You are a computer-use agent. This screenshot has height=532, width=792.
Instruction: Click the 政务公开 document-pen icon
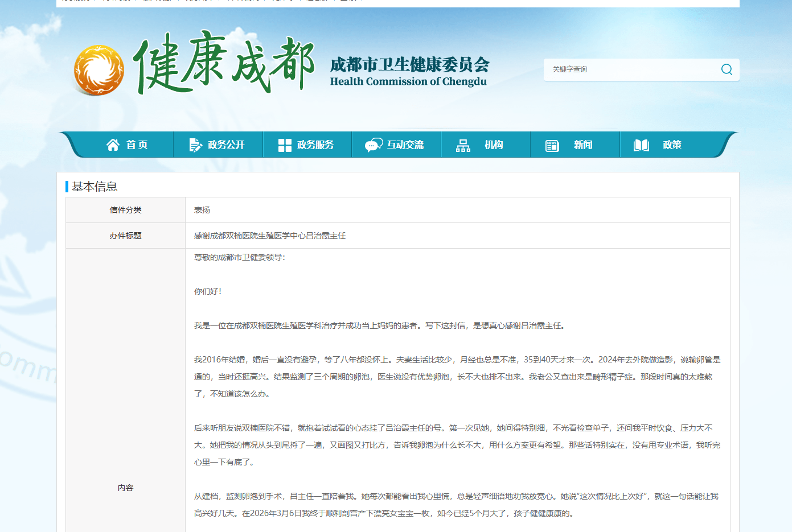pyautogui.click(x=195, y=145)
